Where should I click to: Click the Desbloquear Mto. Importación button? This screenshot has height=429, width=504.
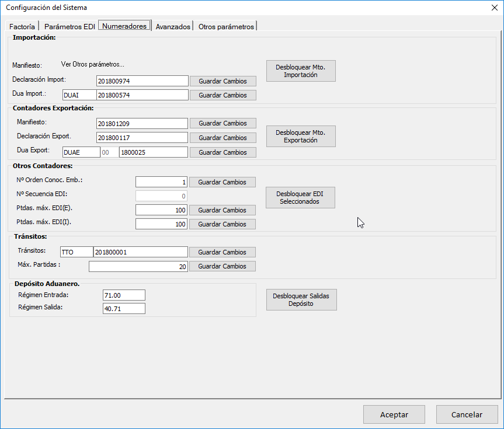(x=301, y=71)
